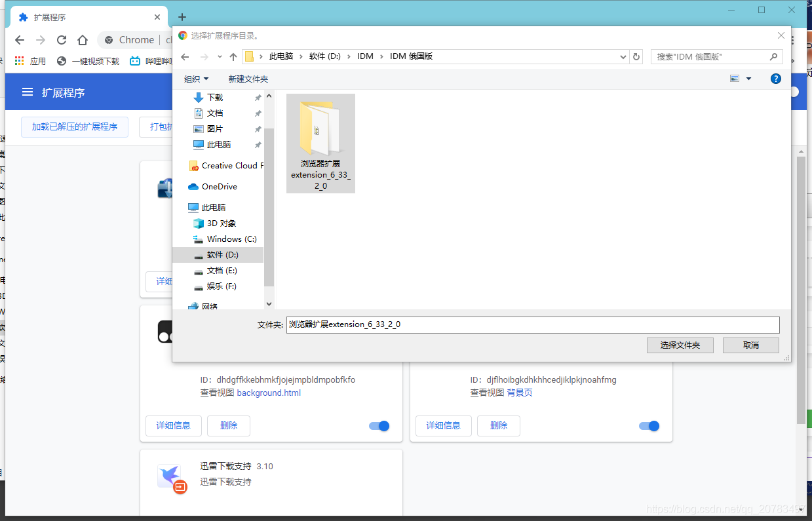
Task: Open the extensions page hamburger menu
Action: click(26, 92)
